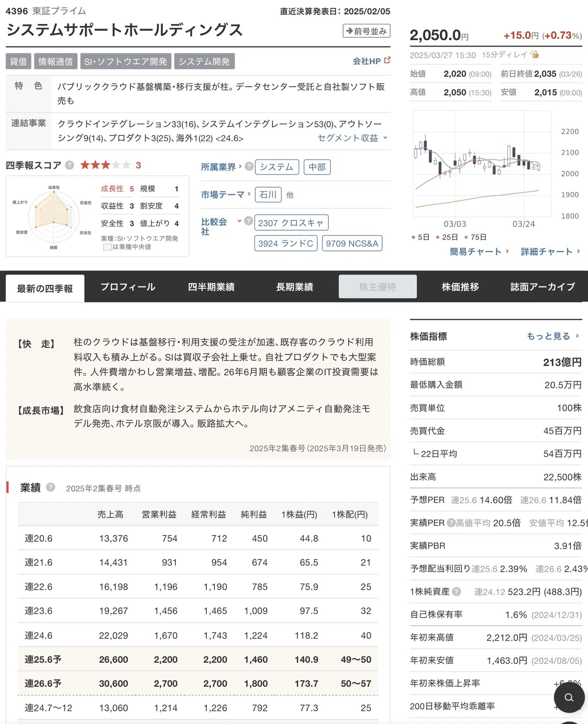The width and height of the screenshot is (588, 724).
Task: Click the help icon next to 業績 heading
Action: tap(50, 487)
